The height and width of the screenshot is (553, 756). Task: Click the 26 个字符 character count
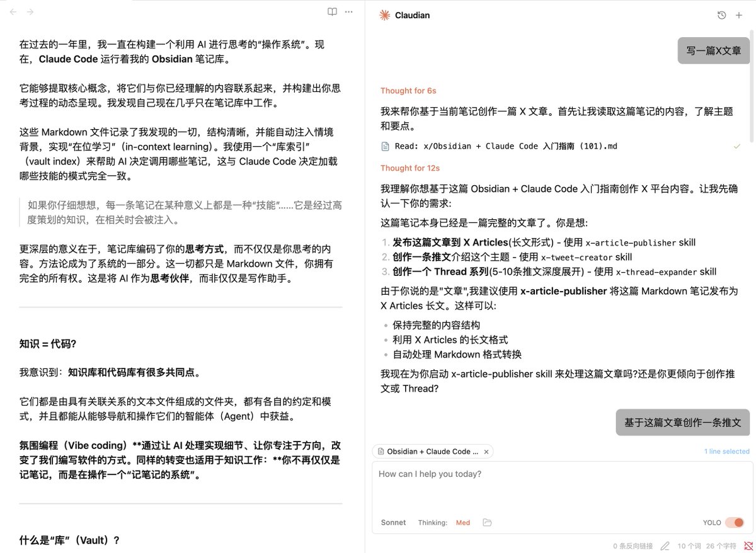721,546
